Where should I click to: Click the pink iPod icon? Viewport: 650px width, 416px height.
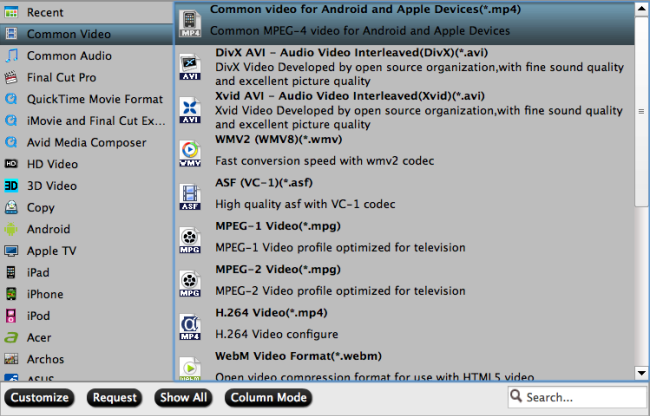coord(11,316)
